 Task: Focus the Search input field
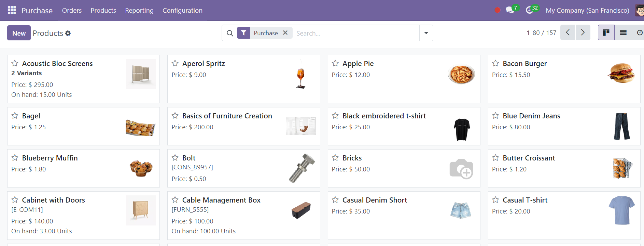pyautogui.click(x=356, y=33)
